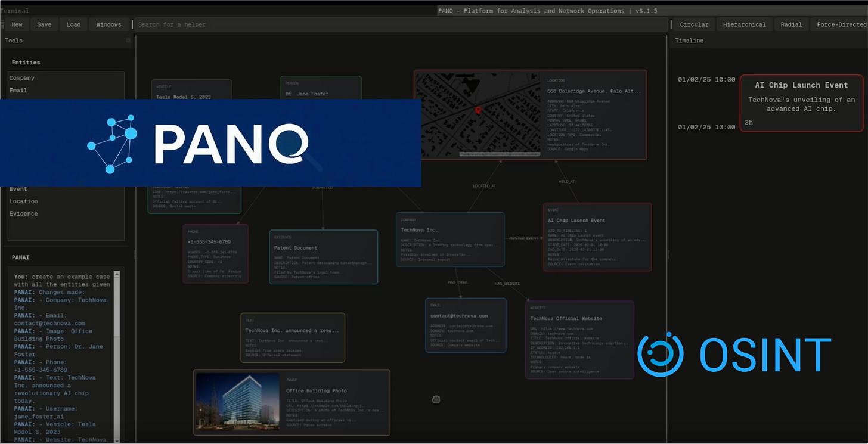Select the 668 Coleridge Avenue location node
This screenshot has width=868, height=444.
point(530,115)
